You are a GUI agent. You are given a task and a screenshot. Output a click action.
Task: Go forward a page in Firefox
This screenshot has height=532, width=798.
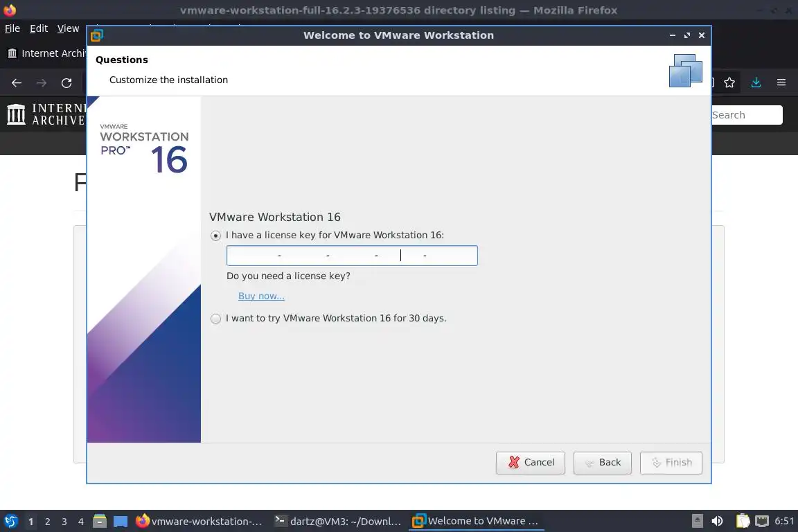click(42, 83)
